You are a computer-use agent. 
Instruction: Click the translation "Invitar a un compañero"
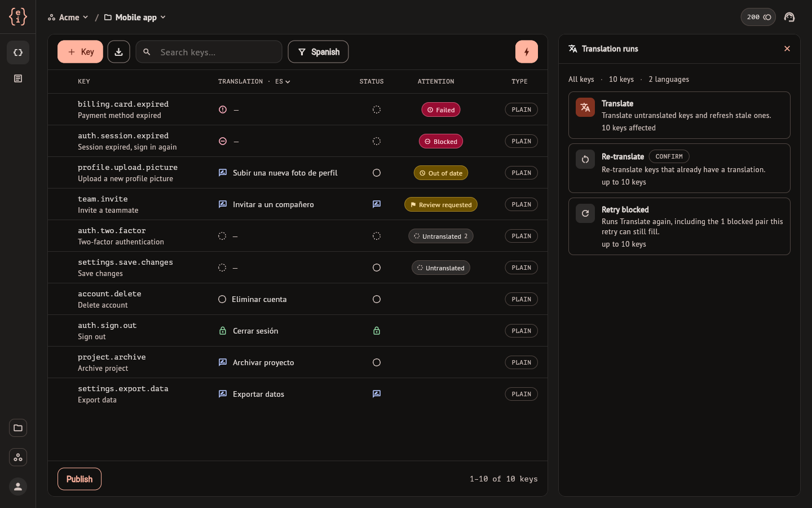coord(273,204)
